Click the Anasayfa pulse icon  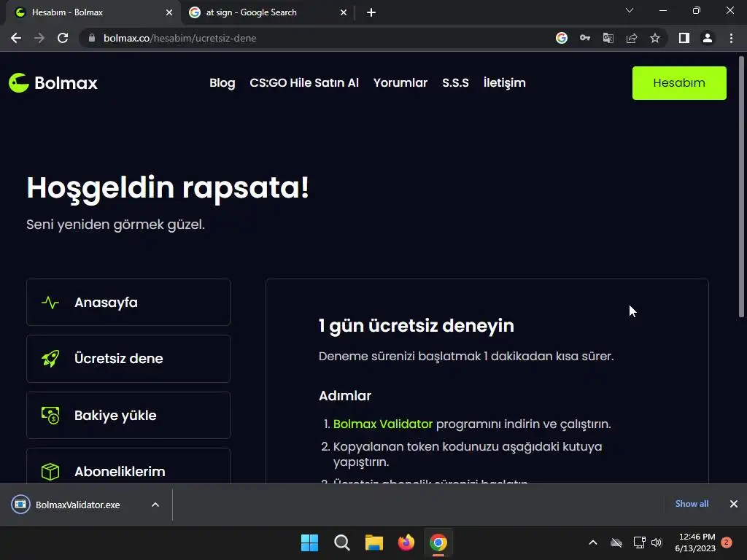[50, 303]
